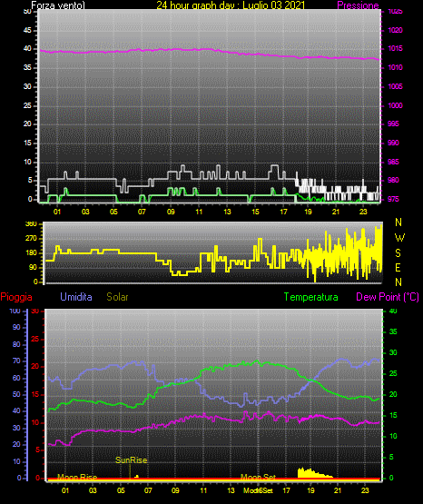The height and width of the screenshot is (504, 423).
Task: Select the 'Solar' legend label
Action: coord(117,297)
